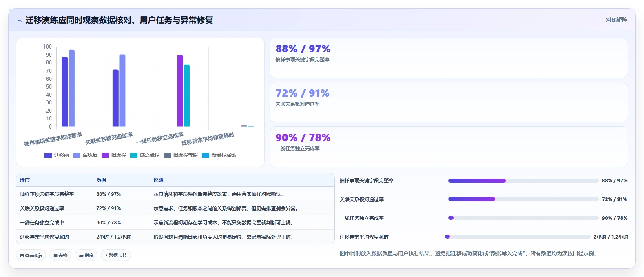Viewport: 644px width, 277px height.
Task: Select the table cell 2小时 / 1.2小时
Action: pos(113,237)
